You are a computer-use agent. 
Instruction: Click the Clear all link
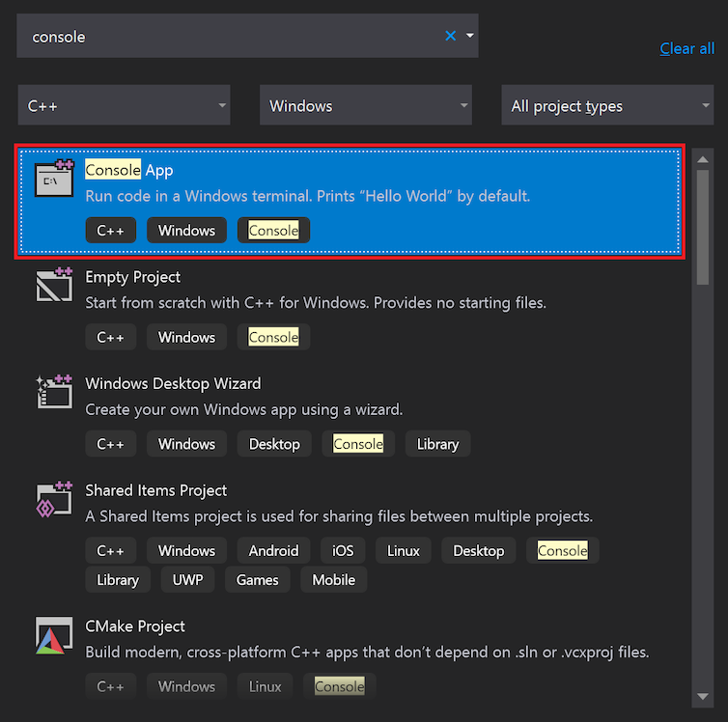[x=687, y=48]
